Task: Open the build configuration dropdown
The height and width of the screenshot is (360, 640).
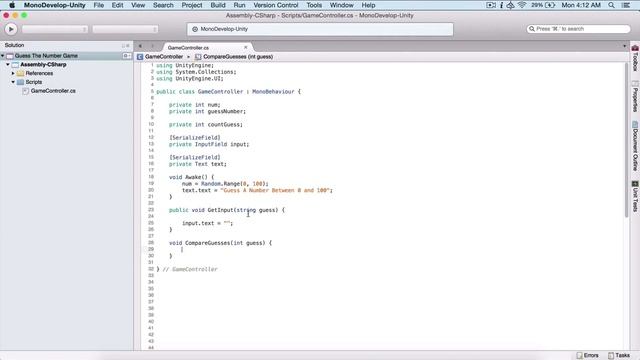Action: point(55,29)
